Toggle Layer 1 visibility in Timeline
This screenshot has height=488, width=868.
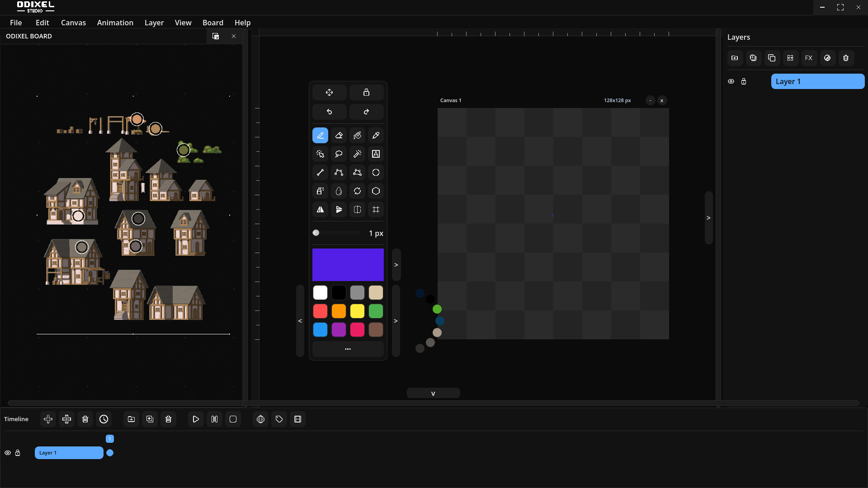pos(8,453)
